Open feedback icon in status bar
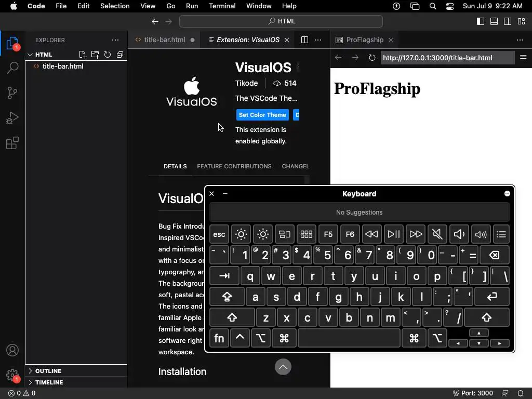Image resolution: width=532 pixels, height=399 pixels. coord(505,393)
